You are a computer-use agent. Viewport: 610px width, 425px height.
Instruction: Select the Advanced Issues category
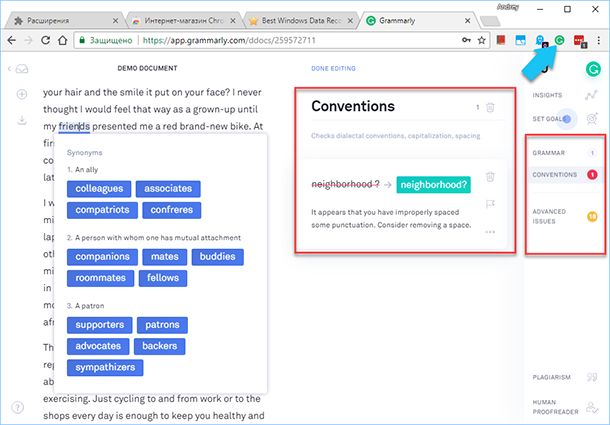pos(551,216)
